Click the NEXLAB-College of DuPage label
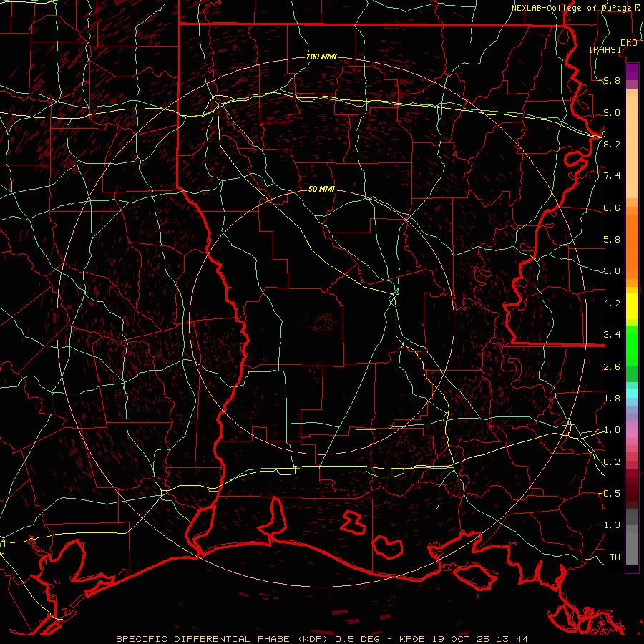 pyautogui.click(x=571, y=8)
